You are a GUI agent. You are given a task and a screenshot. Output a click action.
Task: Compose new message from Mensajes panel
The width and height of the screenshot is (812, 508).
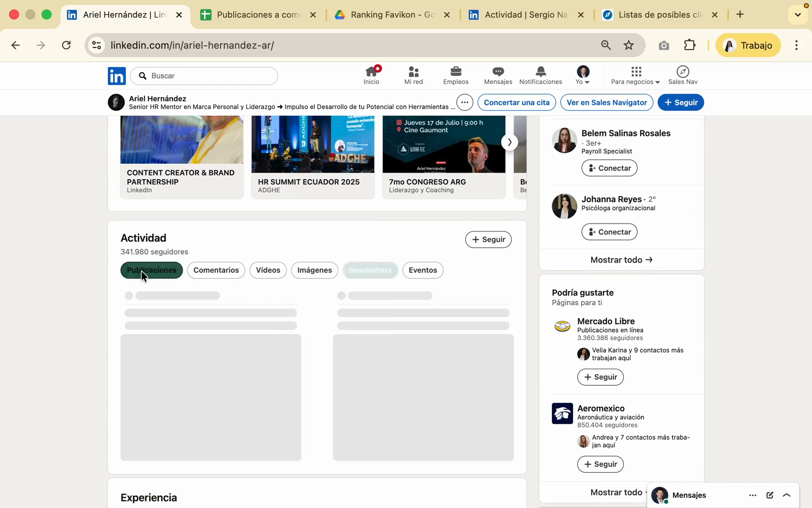click(770, 495)
